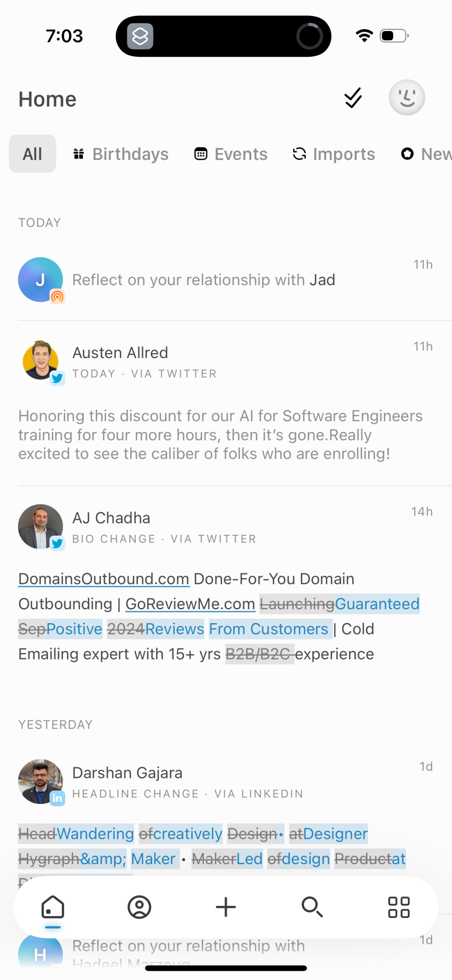Open the DomainsOutbound.com link

point(104,579)
